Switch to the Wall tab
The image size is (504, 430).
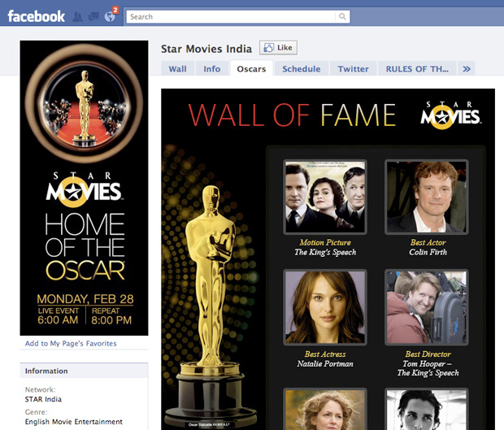point(177,69)
